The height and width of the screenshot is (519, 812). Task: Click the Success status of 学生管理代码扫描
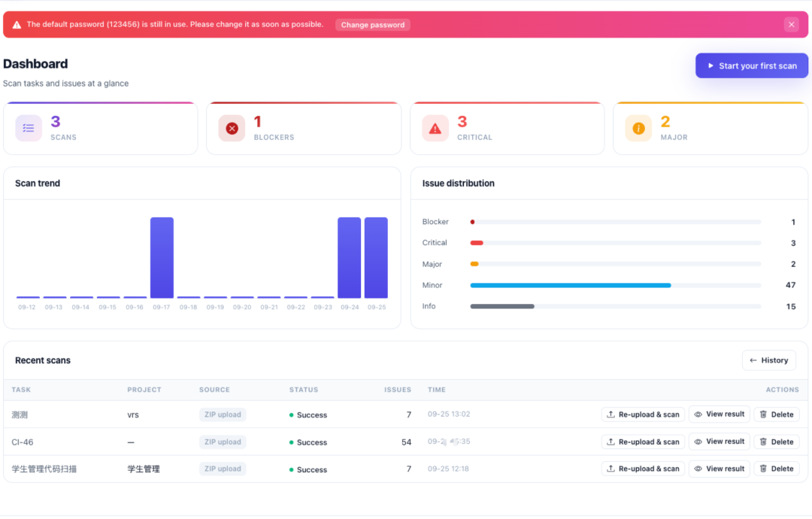[x=308, y=470]
